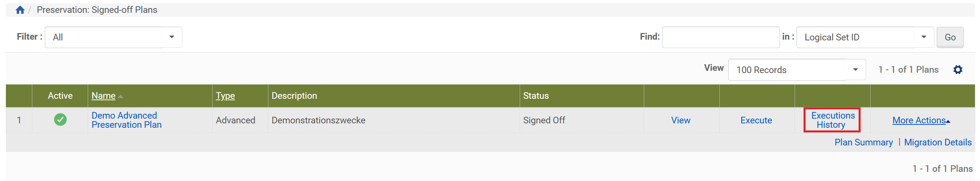The image size is (980, 181).
Task: Open the Migration Details action
Action: (937, 142)
